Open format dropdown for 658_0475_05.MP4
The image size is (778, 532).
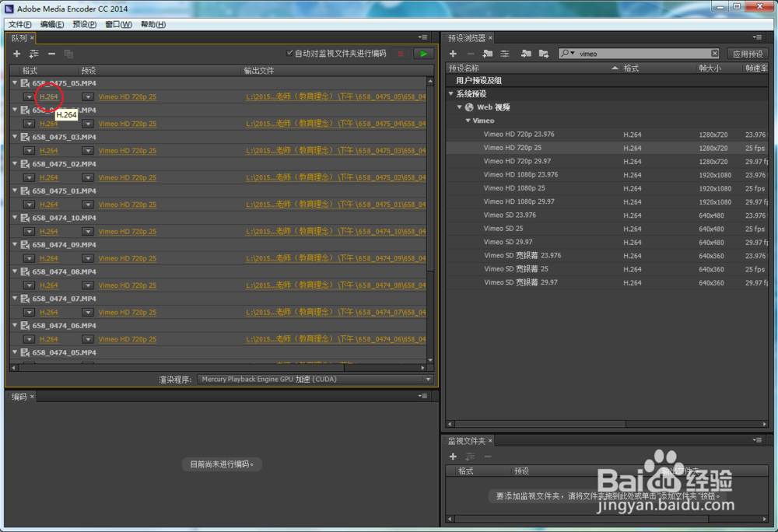(x=30, y=96)
